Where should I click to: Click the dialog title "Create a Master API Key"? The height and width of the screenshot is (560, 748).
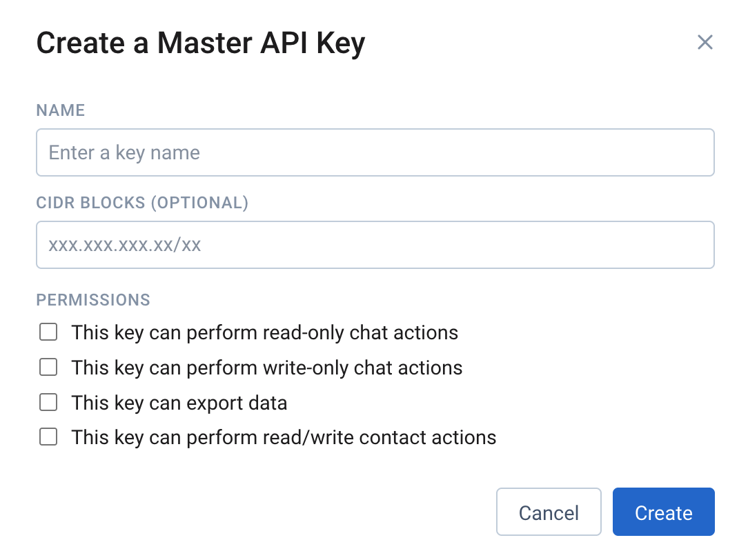201,43
